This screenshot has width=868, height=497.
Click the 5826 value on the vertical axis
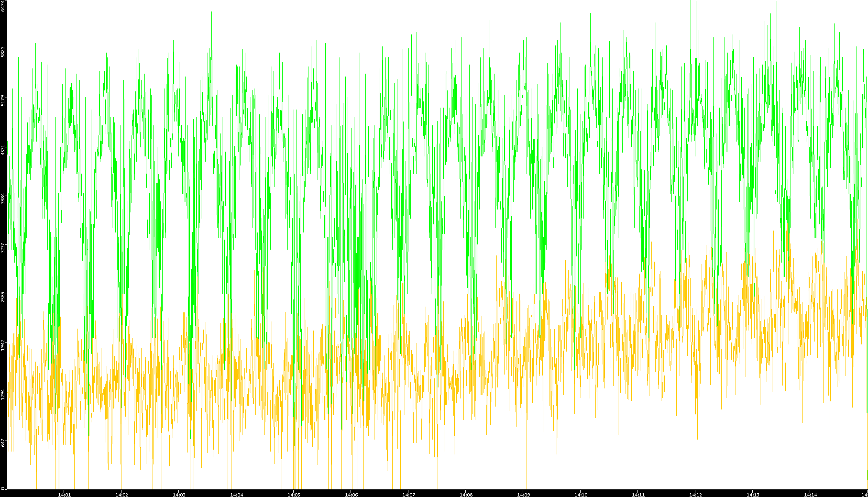pyautogui.click(x=3, y=52)
